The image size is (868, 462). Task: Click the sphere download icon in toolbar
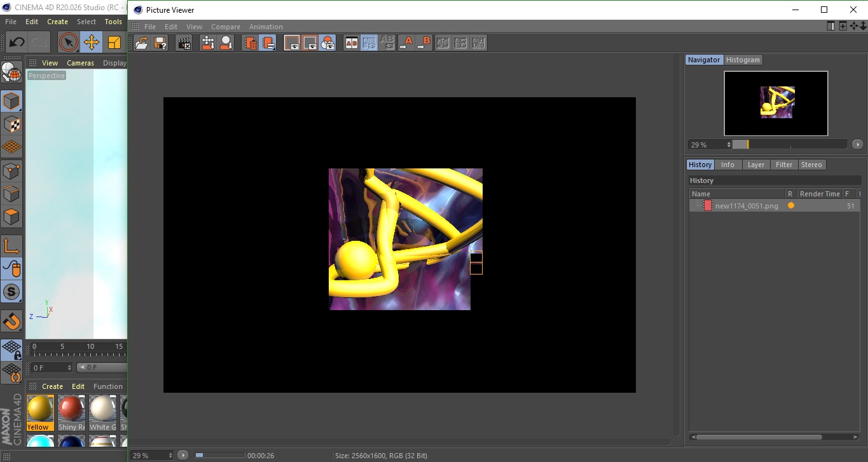[x=226, y=43]
